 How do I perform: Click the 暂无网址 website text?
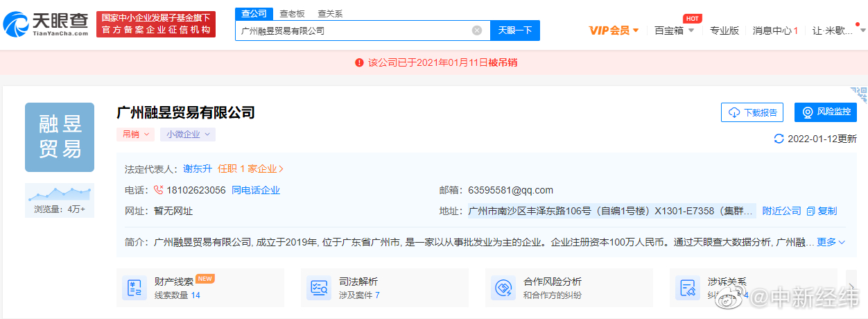coord(173,211)
